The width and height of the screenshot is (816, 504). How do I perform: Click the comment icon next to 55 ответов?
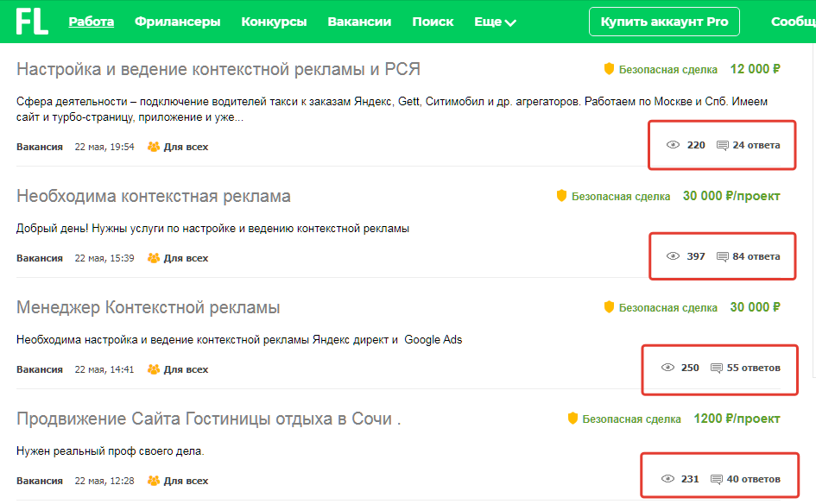point(716,369)
